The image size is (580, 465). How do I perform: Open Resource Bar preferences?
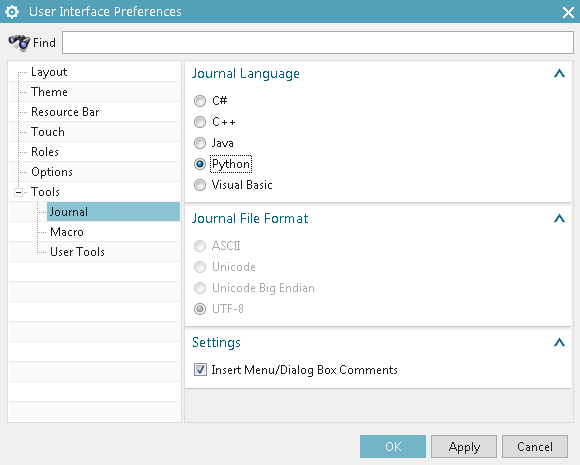(65, 112)
